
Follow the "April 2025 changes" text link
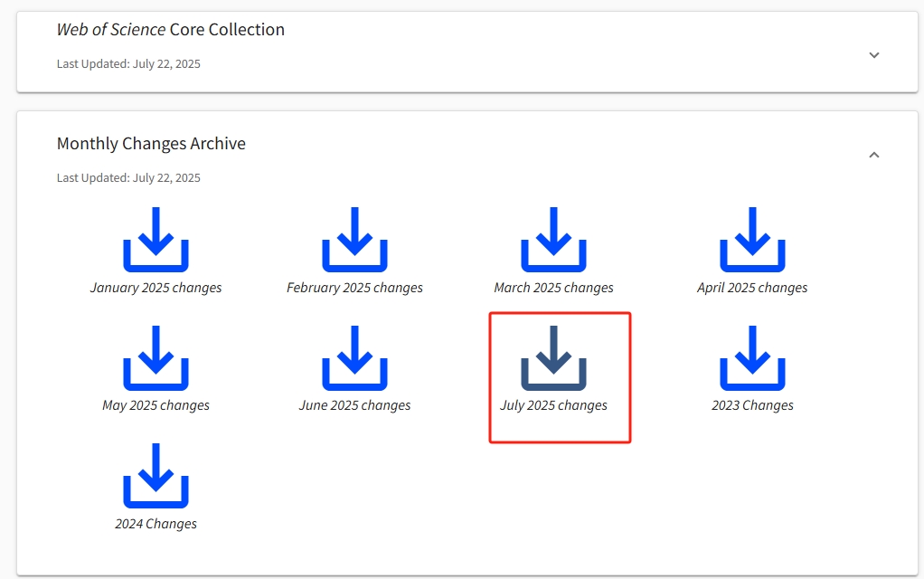click(x=752, y=288)
